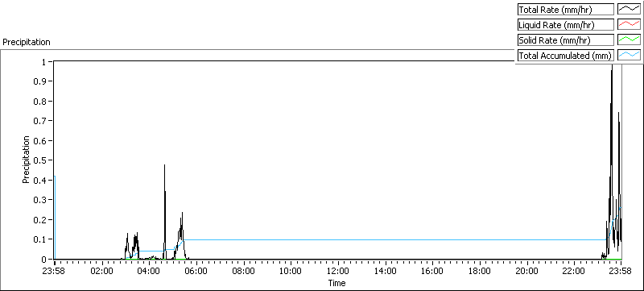
Task: Click the vertical Precipitation axis title
Action: (x=26, y=160)
